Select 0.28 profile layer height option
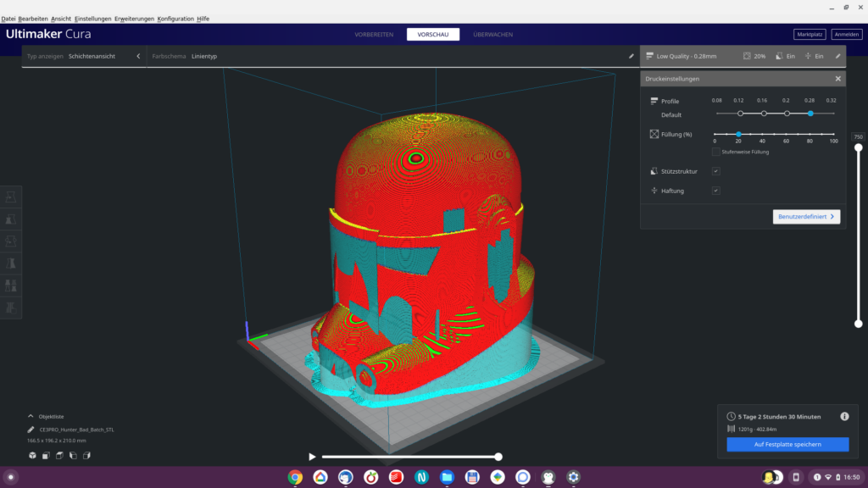The width and height of the screenshot is (868, 488). coord(810,114)
